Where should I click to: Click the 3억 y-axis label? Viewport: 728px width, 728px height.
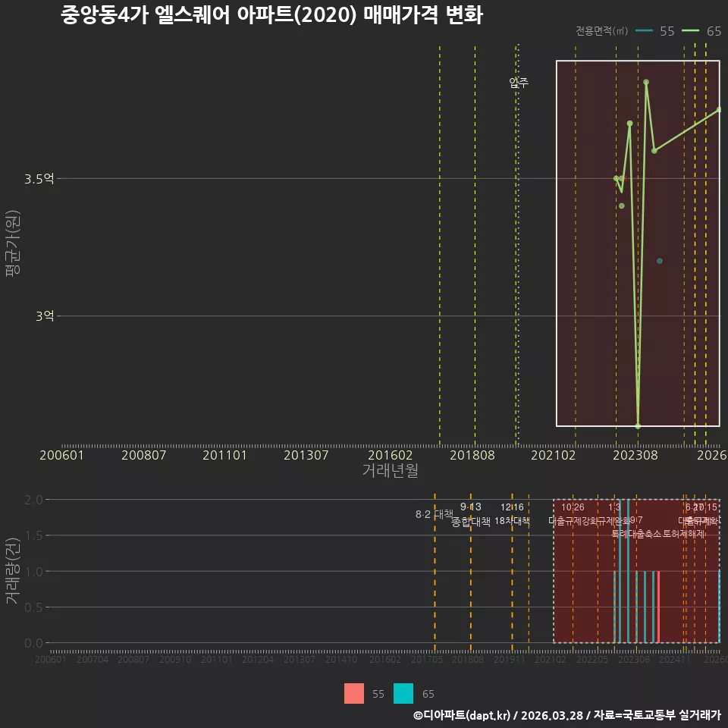(45, 316)
